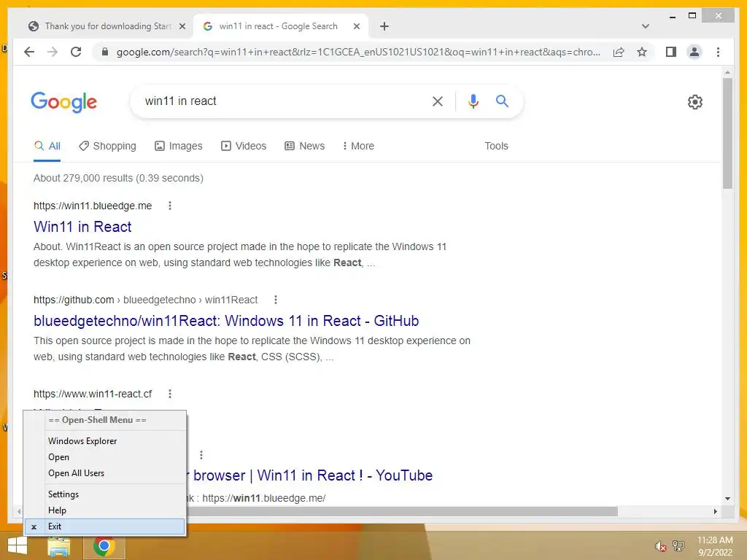This screenshot has width=747, height=560.
Task: Switch to Shopping results
Action: [108, 146]
